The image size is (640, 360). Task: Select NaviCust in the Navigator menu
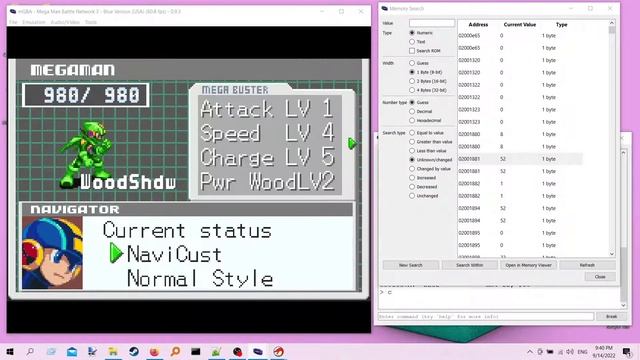(174, 255)
